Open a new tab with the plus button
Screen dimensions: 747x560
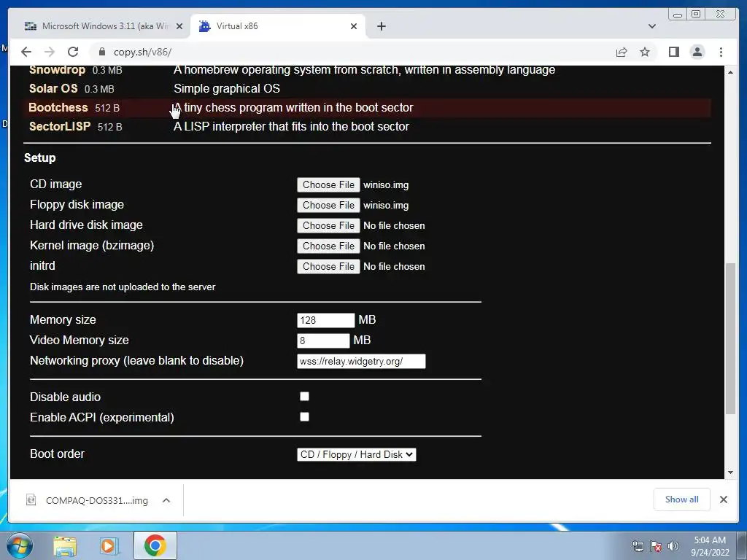click(381, 26)
